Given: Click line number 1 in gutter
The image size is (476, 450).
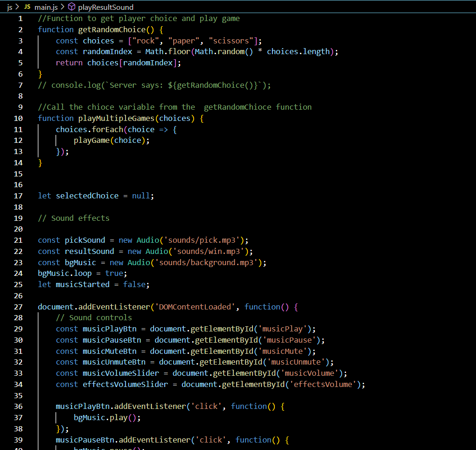Looking at the screenshot, I should coord(21,19).
